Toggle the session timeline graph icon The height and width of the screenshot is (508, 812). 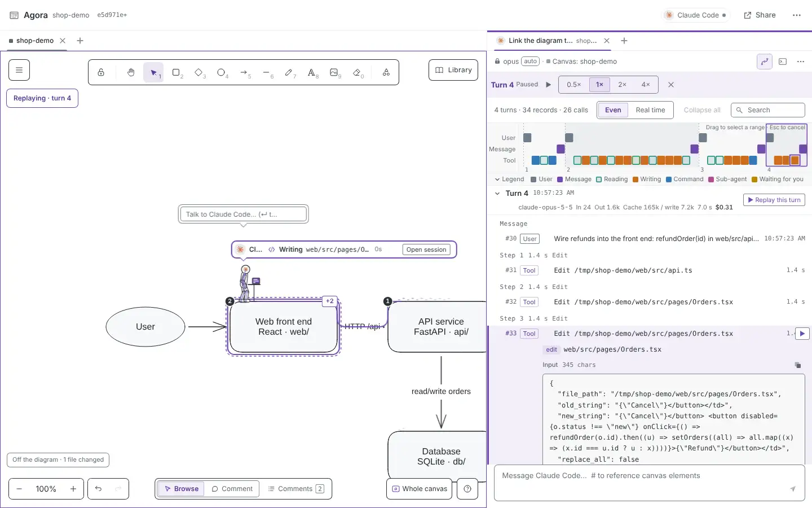(764, 62)
